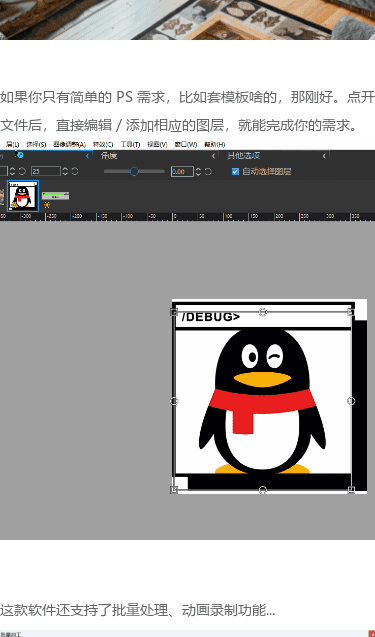
Task: Open the 层(L) menu
Action: pyautogui.click(x=13, y=145)
